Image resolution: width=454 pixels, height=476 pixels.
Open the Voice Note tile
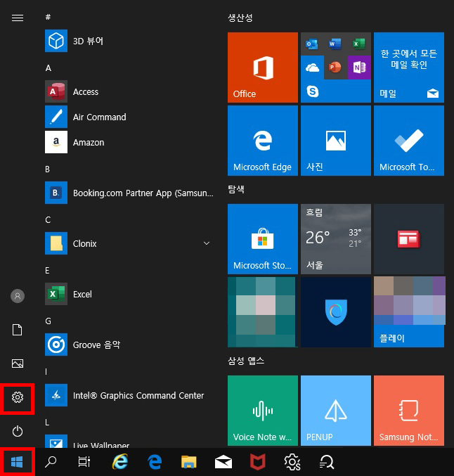pyautogui.click(x=263, y=411)
